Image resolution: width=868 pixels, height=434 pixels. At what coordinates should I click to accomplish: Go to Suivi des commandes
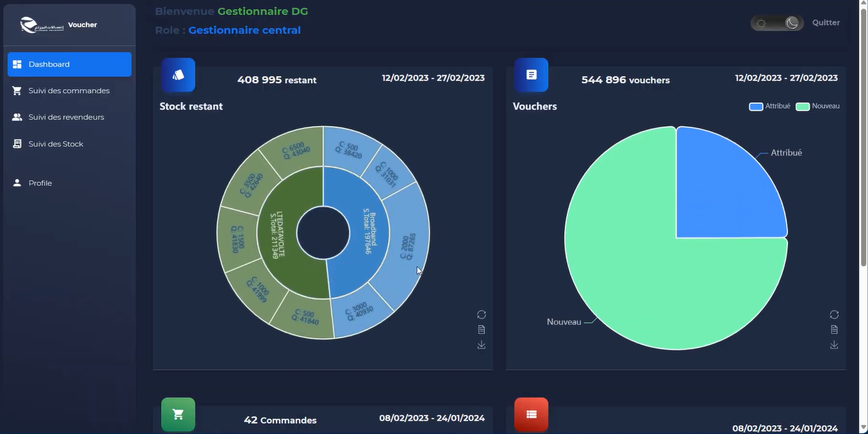coord(69,91)
